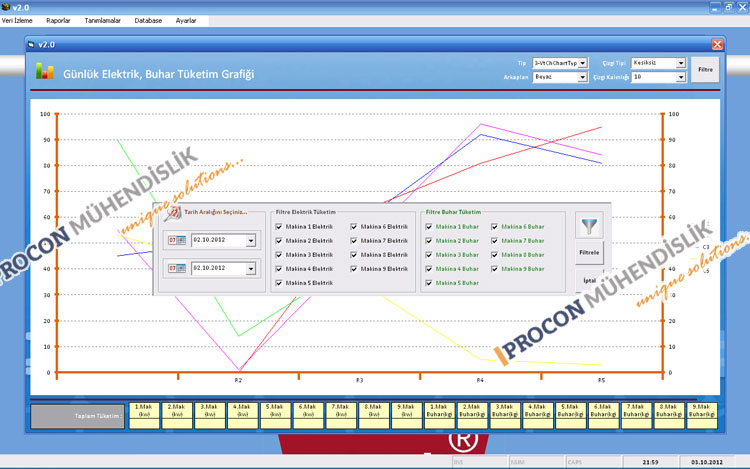Open the Raporlar menu
The width and height of the screenshot is (750, 469).
pyautogui.click(x=58, y=21)
